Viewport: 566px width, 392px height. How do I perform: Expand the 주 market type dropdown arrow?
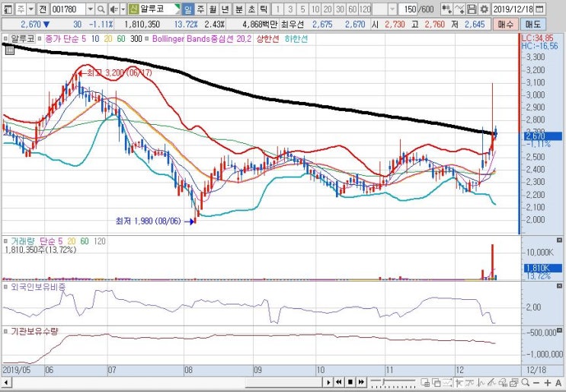30,9
